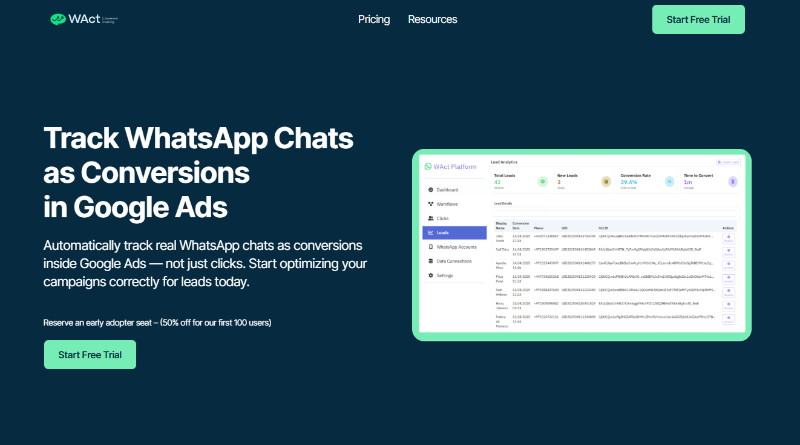
Task: Open Settings using the gear icon
Action: click(430, 274)
